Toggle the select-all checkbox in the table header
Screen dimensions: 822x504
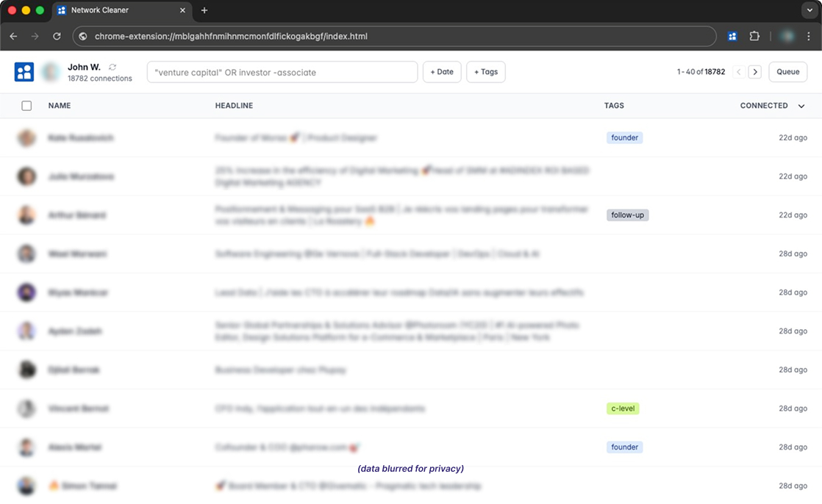pos(26,105)
